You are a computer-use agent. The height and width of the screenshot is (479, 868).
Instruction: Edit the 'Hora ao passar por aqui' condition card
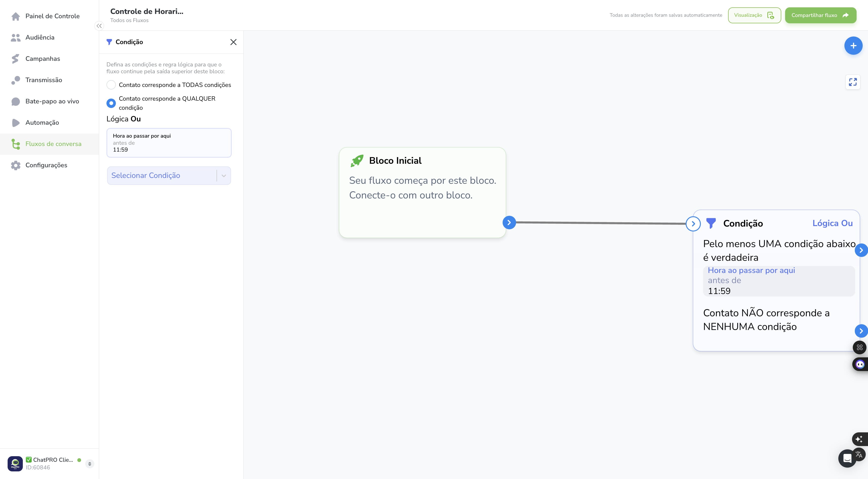point(169,142)
